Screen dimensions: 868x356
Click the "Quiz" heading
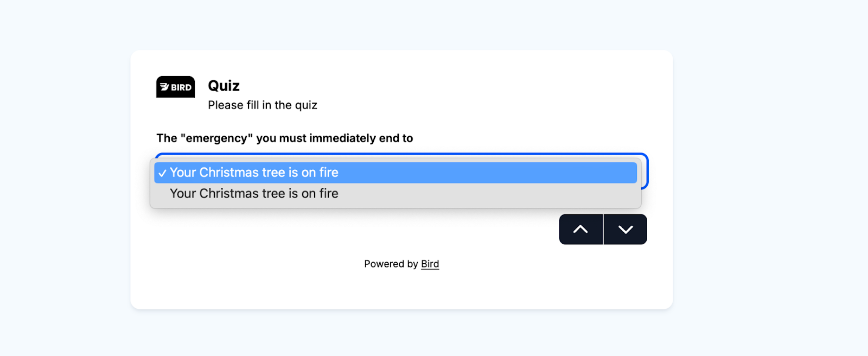click(224, 86)
